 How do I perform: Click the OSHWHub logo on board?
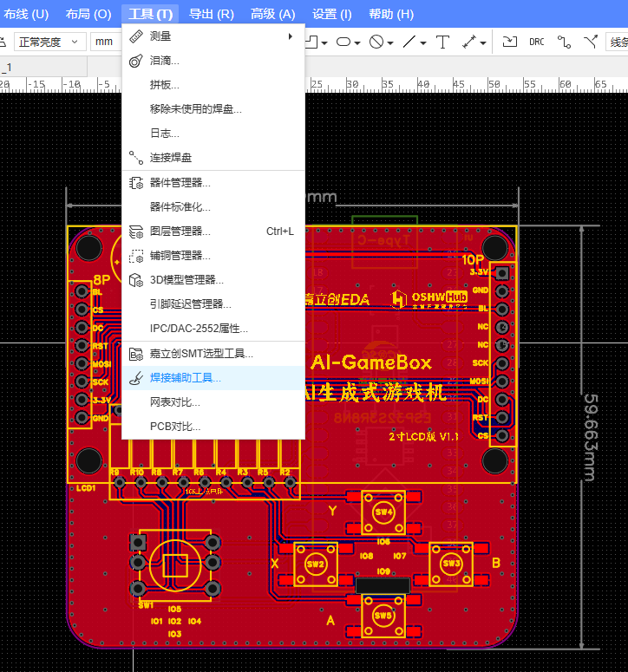point(429,298)
